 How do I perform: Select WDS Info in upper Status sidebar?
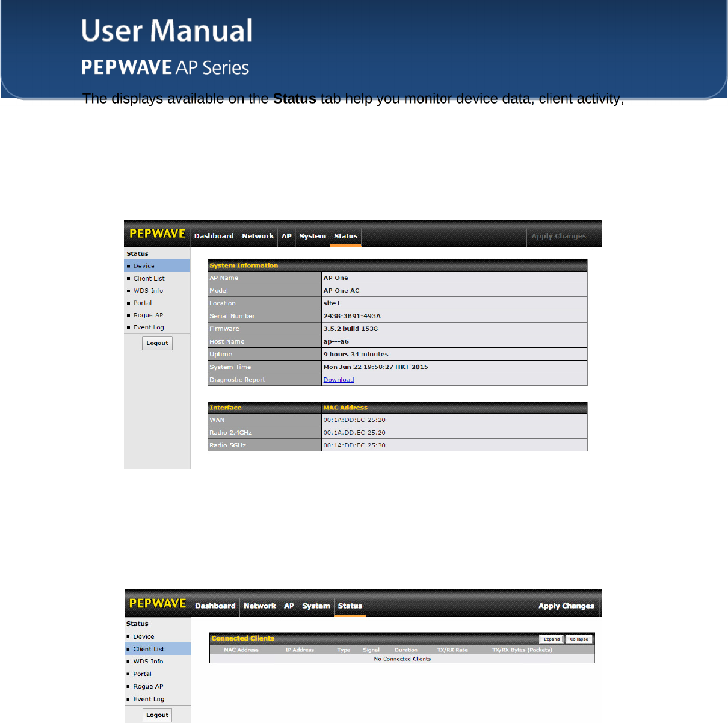157,290
